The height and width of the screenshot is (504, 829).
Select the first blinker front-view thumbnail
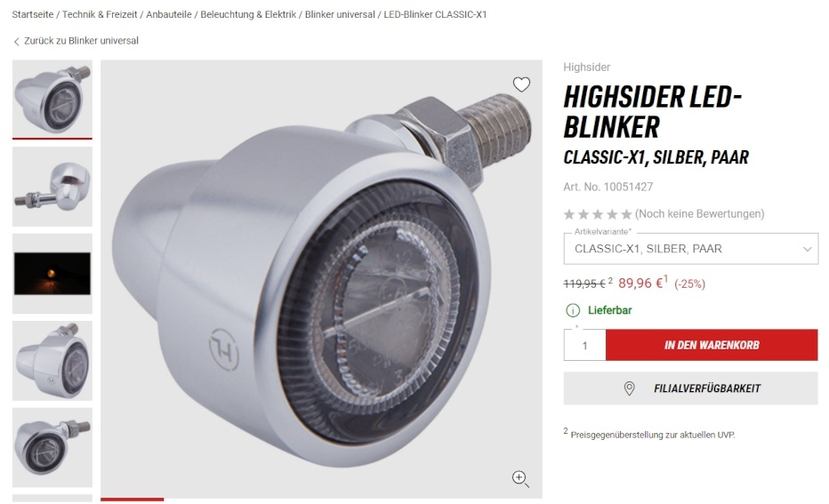coord(52,99)
